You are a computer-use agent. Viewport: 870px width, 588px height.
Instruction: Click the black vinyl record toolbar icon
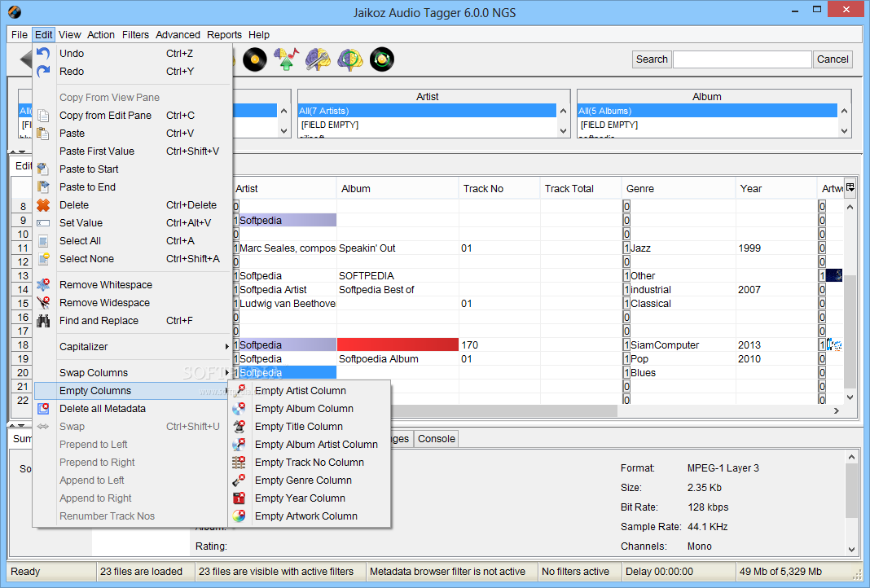(255, 59)
